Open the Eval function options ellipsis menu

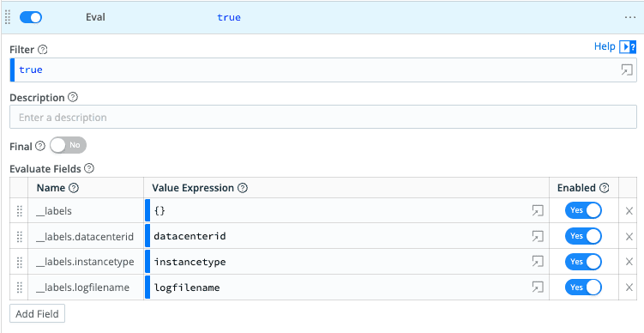pos(630,17)
